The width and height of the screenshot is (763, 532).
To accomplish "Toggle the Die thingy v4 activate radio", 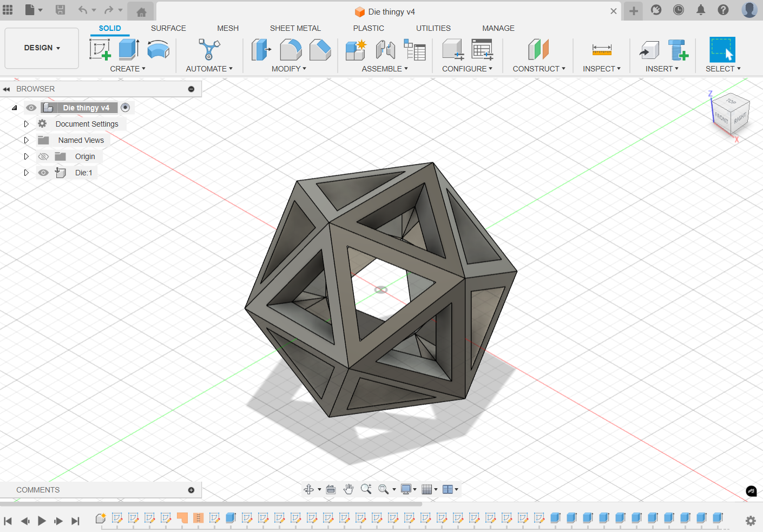I will (x=126, y=108).
